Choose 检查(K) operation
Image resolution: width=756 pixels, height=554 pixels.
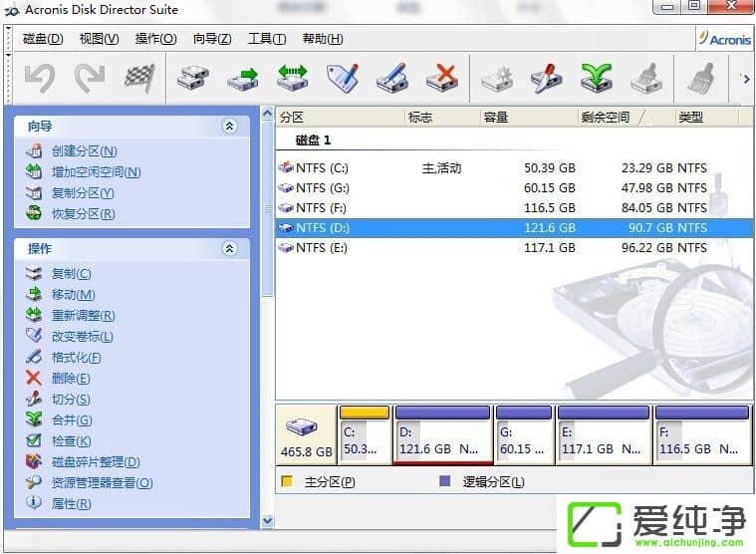72,441
